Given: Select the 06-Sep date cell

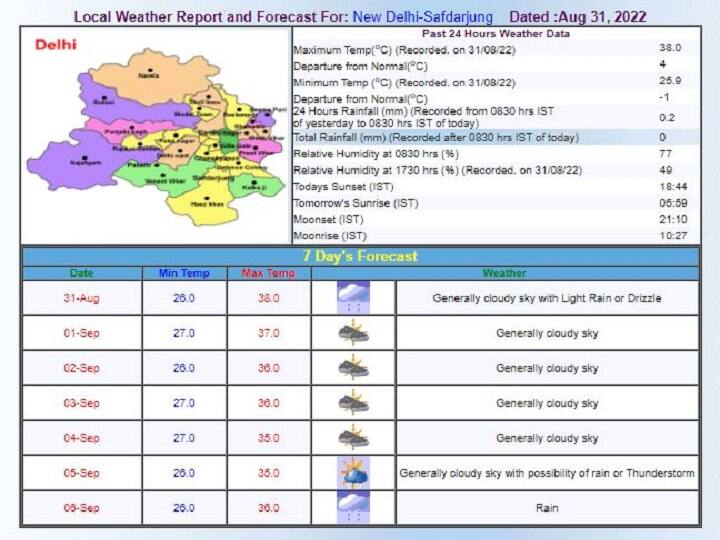Looking at the screenshot, I should tap(81, 507).
